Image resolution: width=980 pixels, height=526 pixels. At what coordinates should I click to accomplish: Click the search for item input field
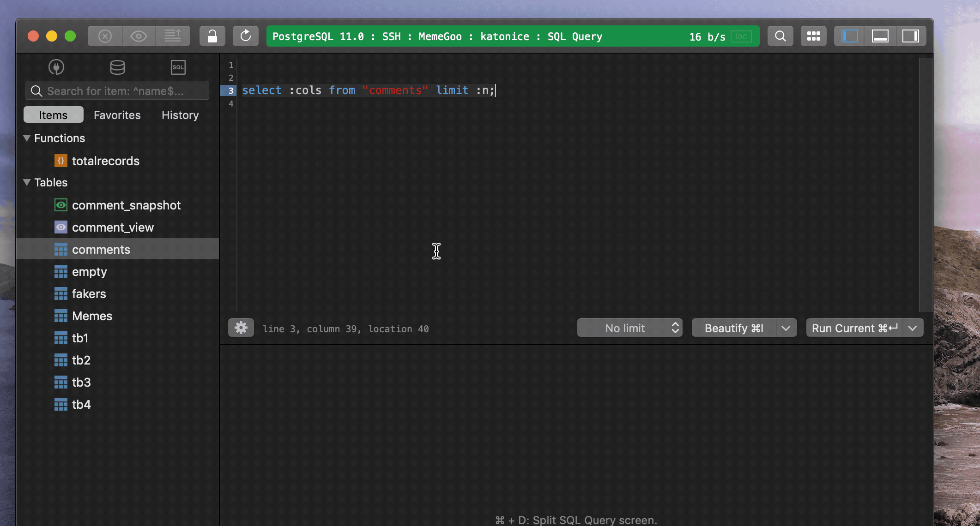(117, 90)
